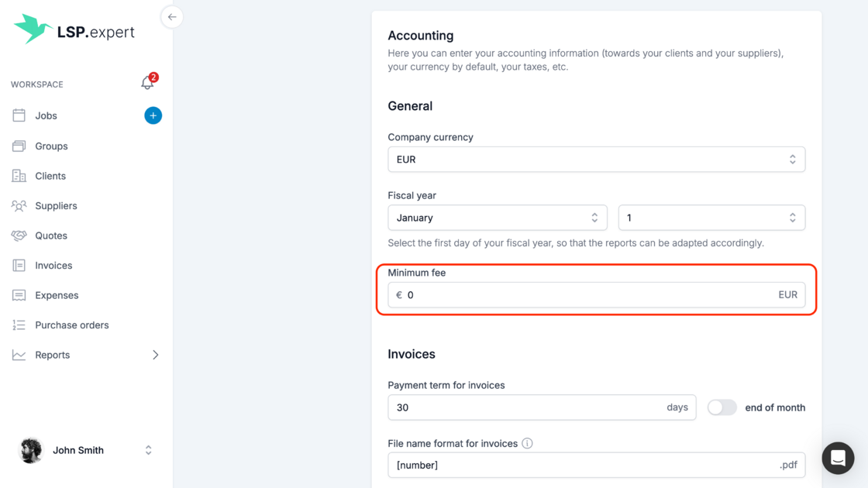Add a new job with plus icon
Image resolution: width=868 pixels, height=488 pixels.
tap(153, 115)
